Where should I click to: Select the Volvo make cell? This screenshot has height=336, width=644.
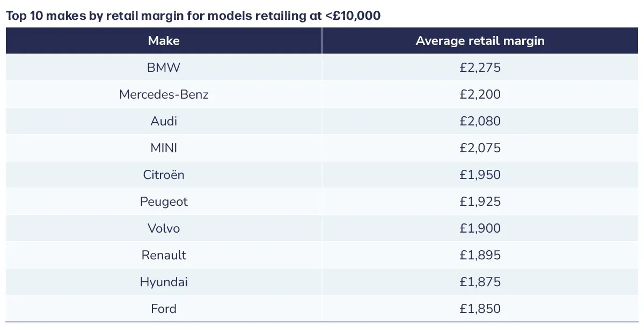[x=164, y=228]
